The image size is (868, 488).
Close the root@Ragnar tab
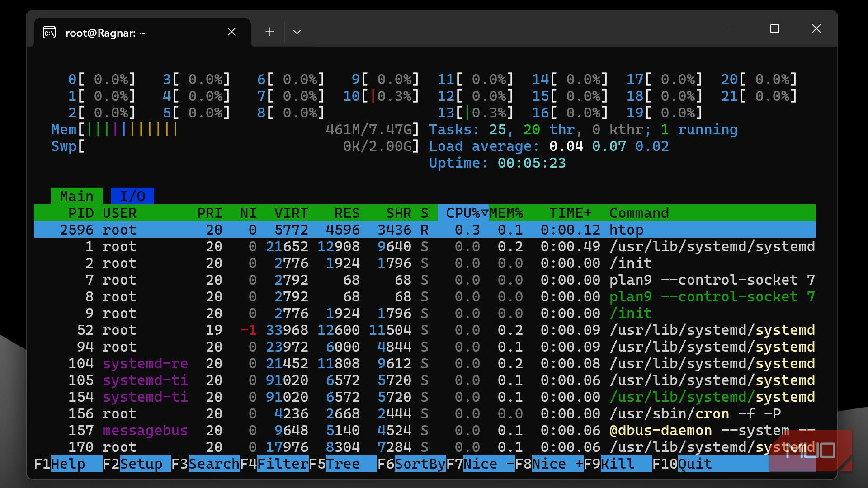click(231, 32)
